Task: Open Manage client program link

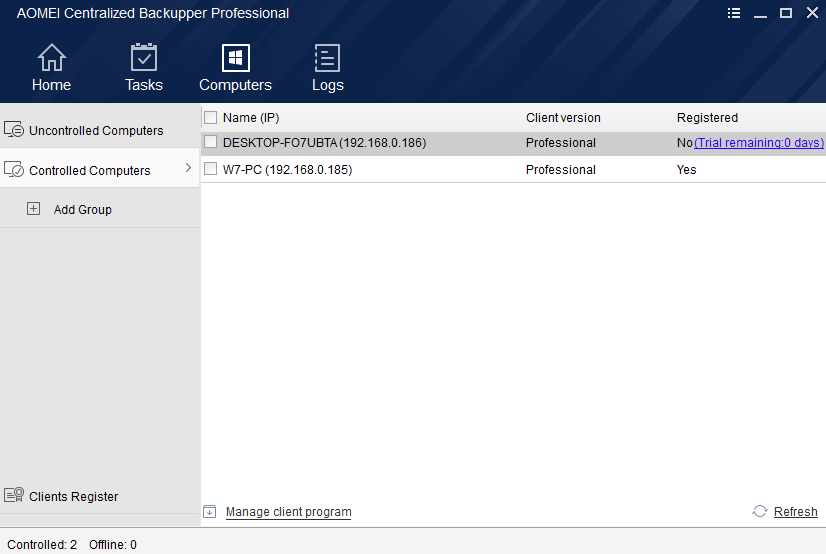Action: (289, 512)
